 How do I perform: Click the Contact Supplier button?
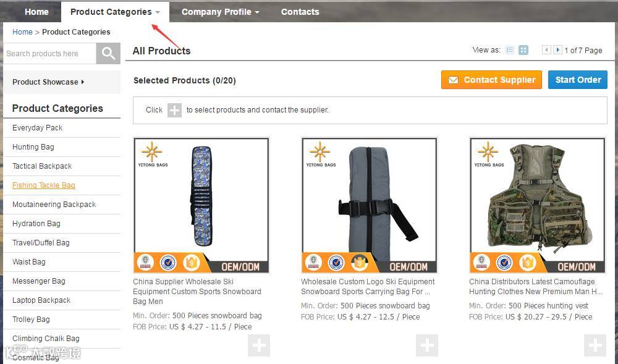(491, 80)
